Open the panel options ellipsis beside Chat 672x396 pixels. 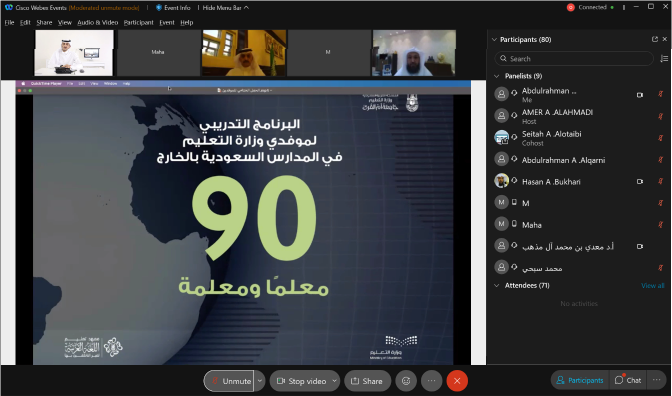coord(657,380)
